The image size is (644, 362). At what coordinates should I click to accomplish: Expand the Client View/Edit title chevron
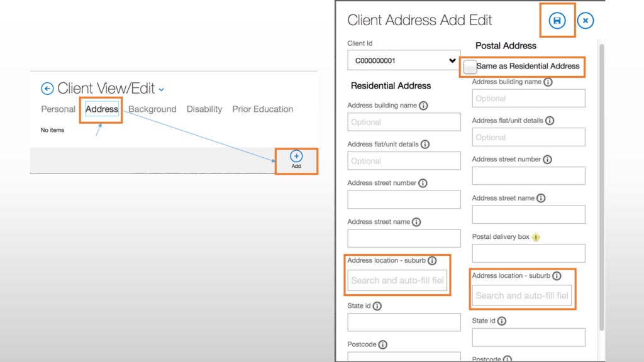point(162,90)
